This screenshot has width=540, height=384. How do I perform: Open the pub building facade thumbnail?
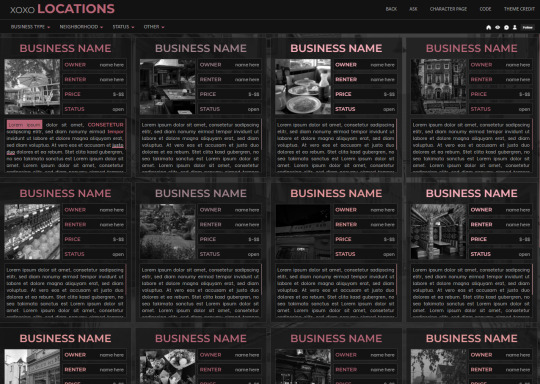303,366
